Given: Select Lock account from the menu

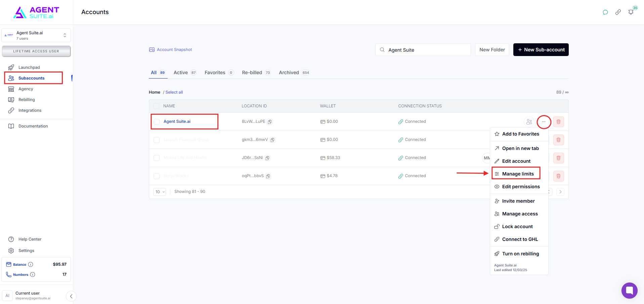Looking at the screenshot, I should pyautogui.click(x=519, y=226).
